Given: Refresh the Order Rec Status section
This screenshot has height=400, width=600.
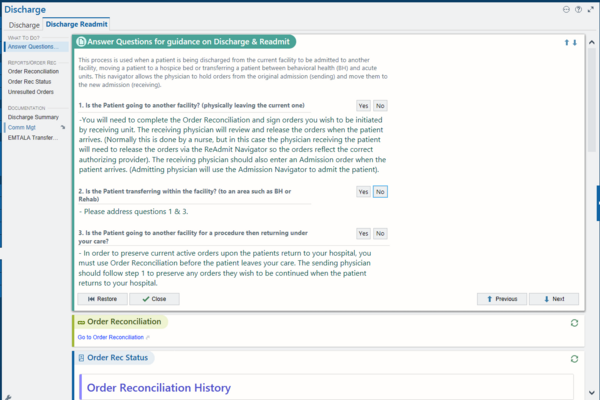Looking at the screenshot, I should click(573, 358).
